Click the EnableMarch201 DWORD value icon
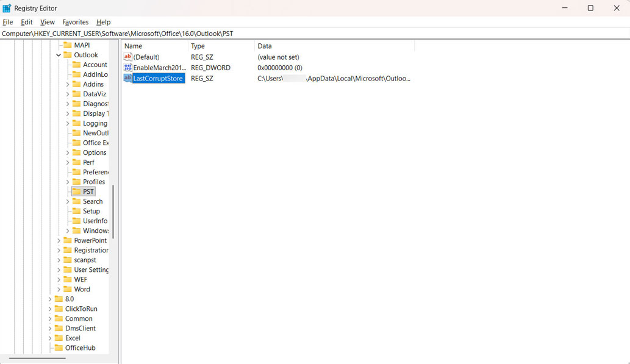 (x=128, y=68)
